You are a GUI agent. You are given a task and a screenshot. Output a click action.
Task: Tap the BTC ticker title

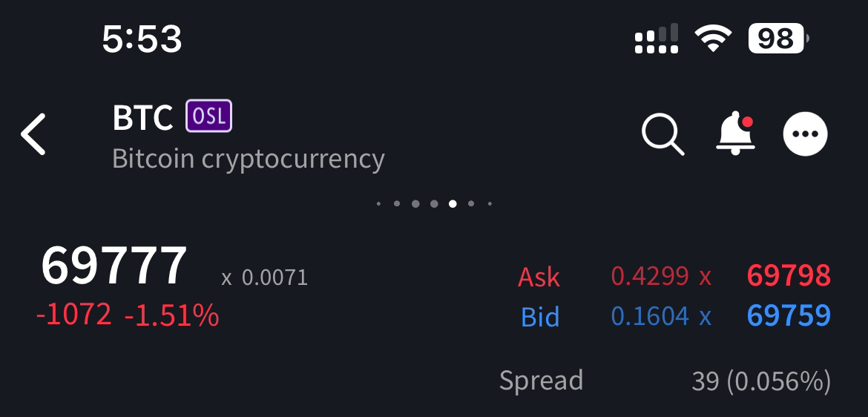[x=143, y=116]
